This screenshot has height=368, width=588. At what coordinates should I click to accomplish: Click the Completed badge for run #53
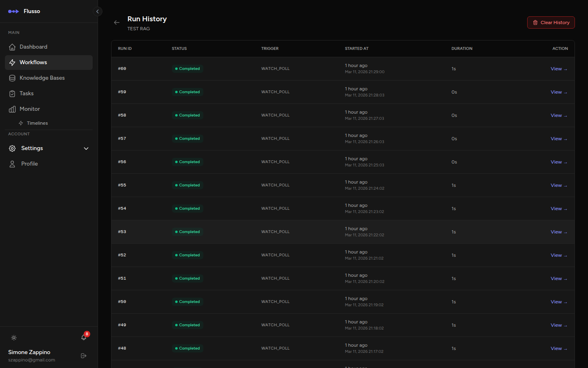coord(187,232)
